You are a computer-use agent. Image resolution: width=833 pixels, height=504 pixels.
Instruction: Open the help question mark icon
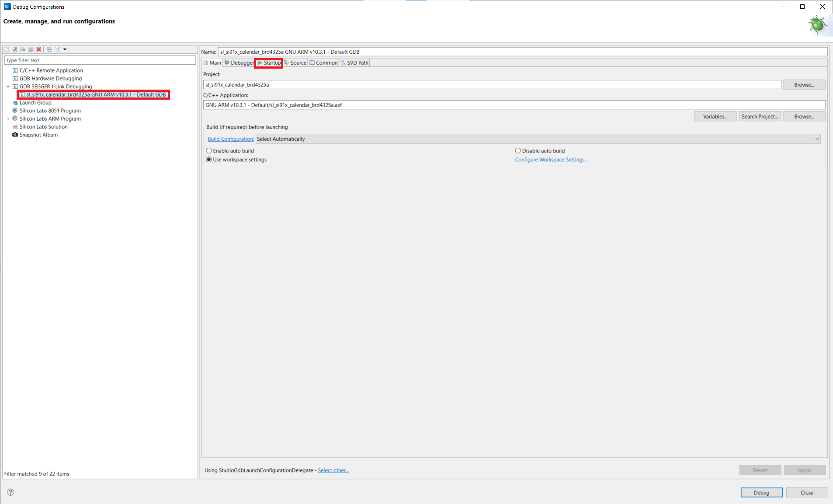pos(10,492)
